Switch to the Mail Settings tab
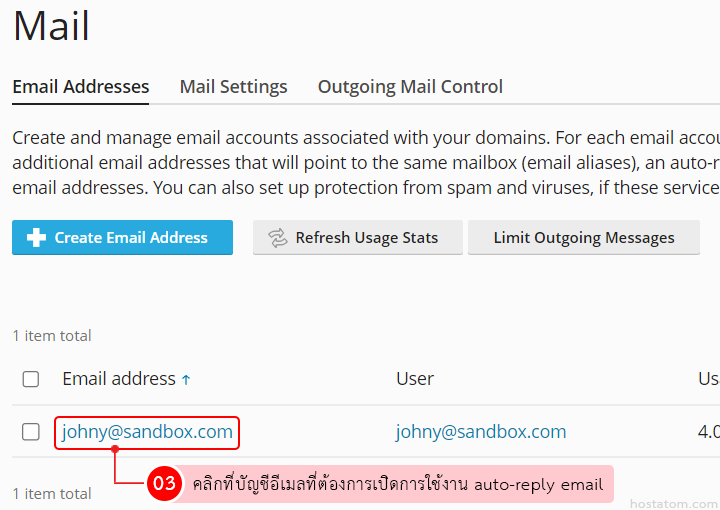This screenshot has height=510, width=720. pos(233,87)
